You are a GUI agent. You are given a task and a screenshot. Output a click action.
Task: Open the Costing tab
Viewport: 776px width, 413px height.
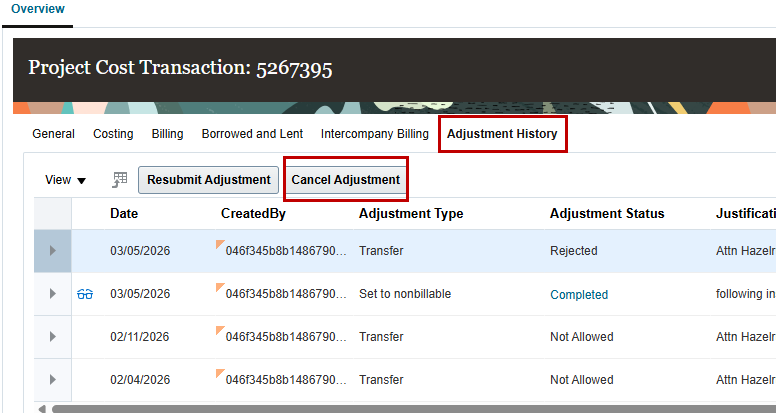point(113,134)
